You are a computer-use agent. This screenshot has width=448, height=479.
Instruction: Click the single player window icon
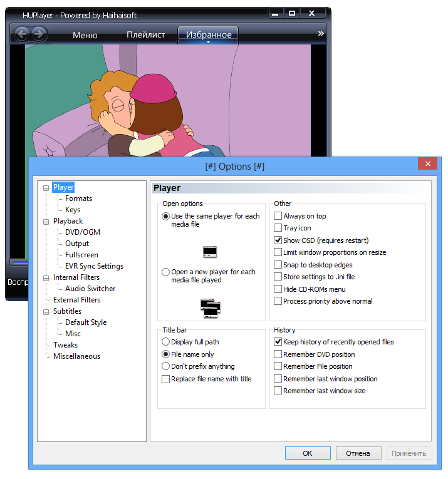coord(210,252)
